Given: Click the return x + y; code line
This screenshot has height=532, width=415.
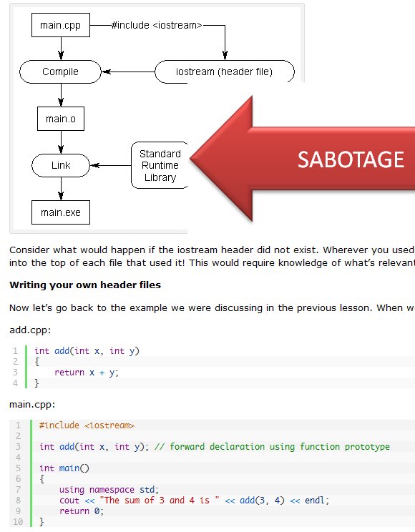Looking at the screenshot, I should tap(87, 373).
